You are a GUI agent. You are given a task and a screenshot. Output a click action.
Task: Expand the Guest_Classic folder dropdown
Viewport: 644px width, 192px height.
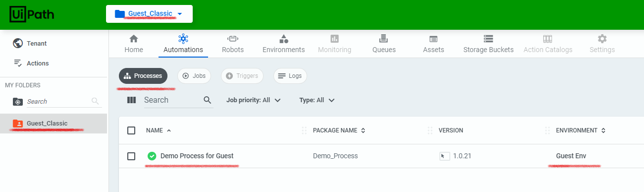[x=149, y=14]
